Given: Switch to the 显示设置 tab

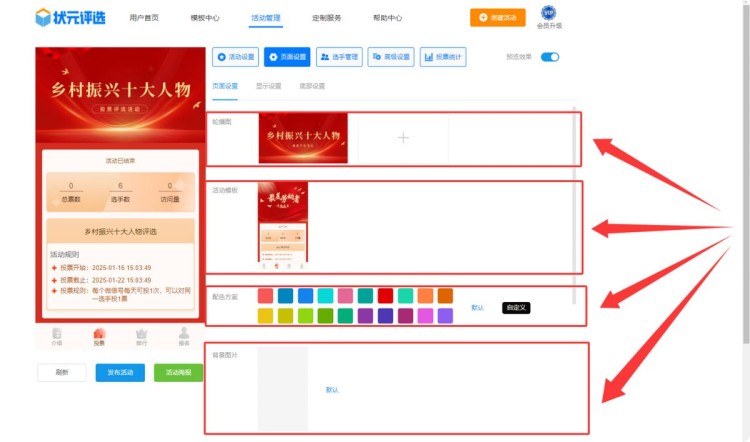Looking at the screenshot, I should (x=269, y=86).
